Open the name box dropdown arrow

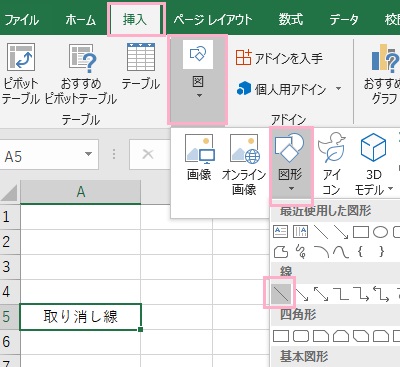[88, 154]
